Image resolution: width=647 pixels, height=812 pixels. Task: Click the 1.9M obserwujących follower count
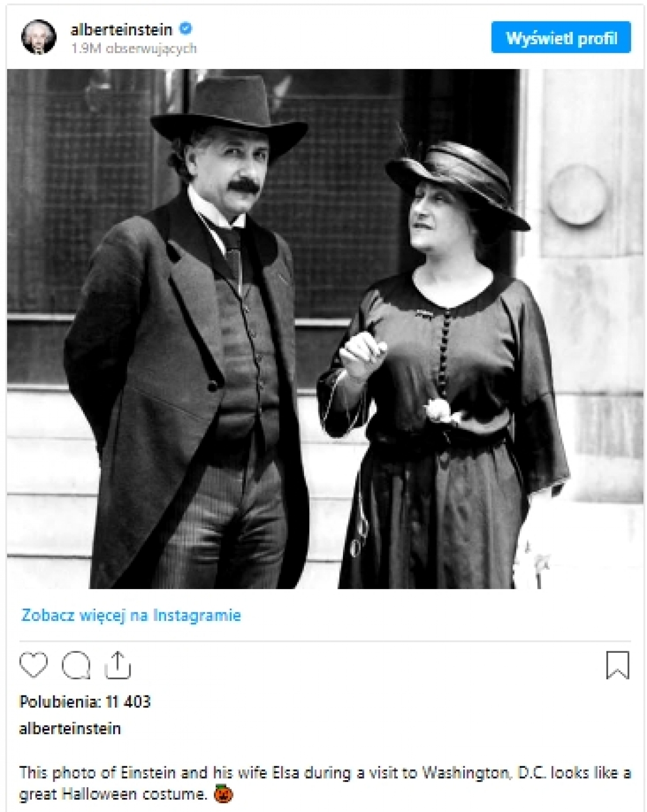pyautogui.click(x=134, y=49)
